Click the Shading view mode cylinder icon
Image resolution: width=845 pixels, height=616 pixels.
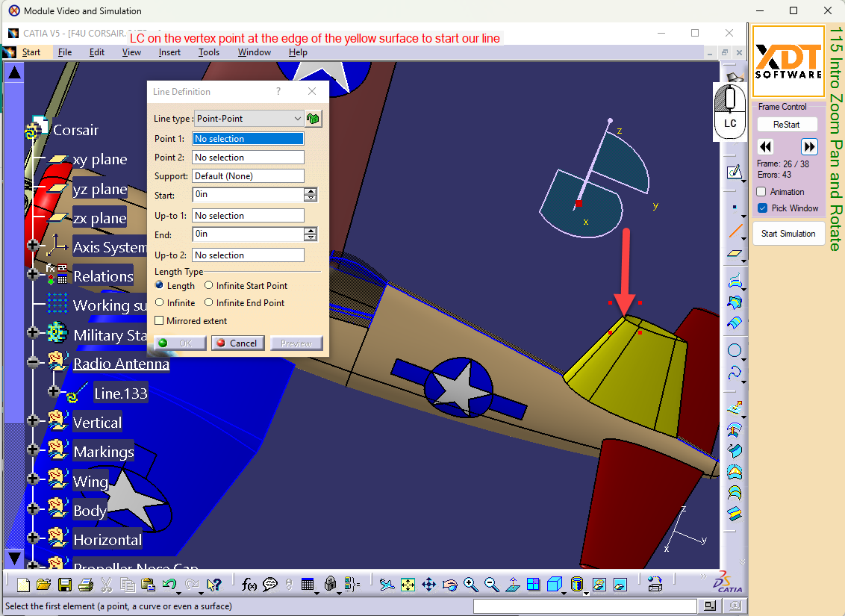coord(576,585)
